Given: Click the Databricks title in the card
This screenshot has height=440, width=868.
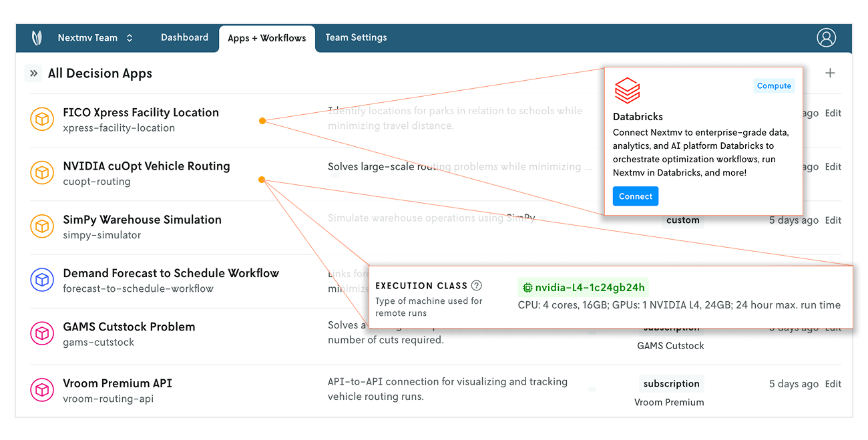Looking at the screenshot, I should pos(638,117).
